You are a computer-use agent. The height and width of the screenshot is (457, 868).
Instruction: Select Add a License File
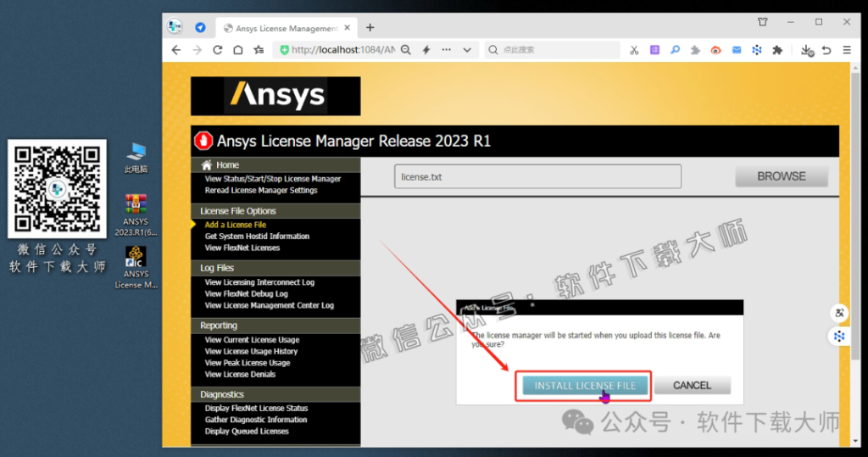236,225
